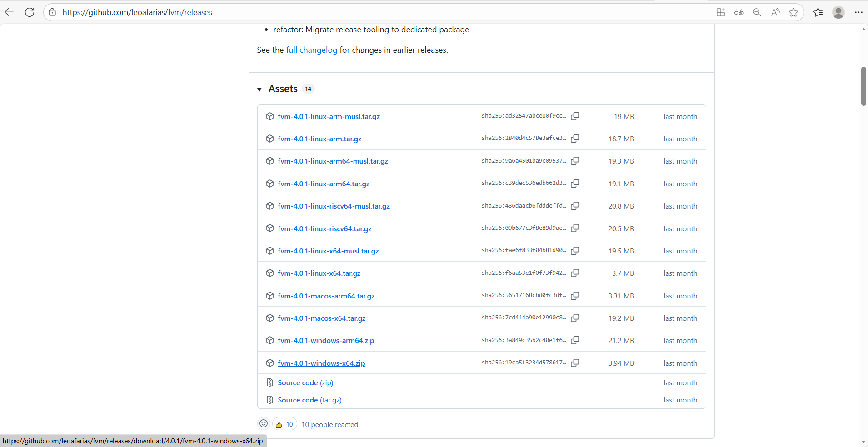This screenshot has height=447, width=868.
Task: Open the zoom out magnifier icon
Action: coord(757,12)
